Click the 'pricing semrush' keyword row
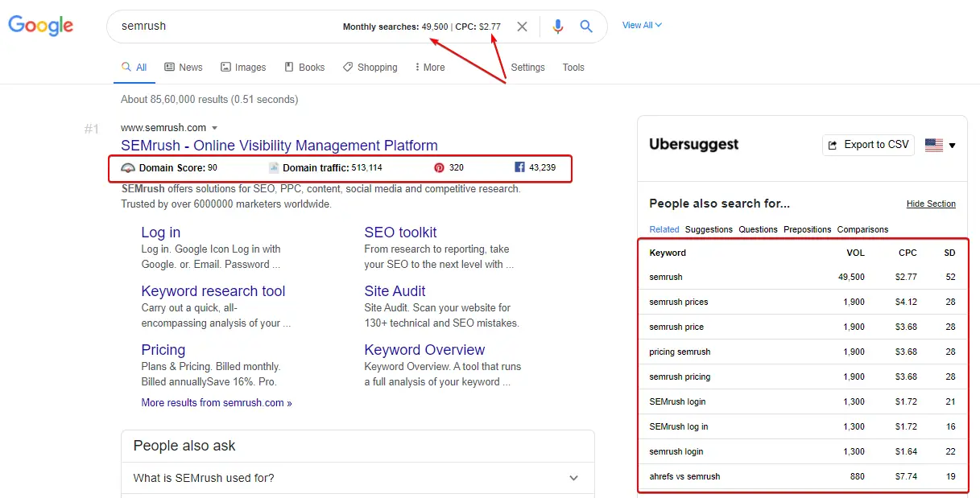The width and height of the screenshot is (980, 498). tap(803, 352)
